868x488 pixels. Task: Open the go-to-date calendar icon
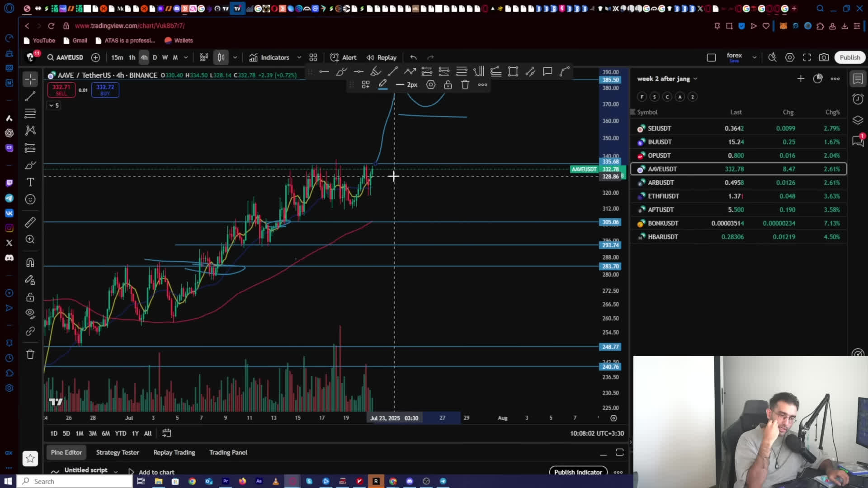167,433
